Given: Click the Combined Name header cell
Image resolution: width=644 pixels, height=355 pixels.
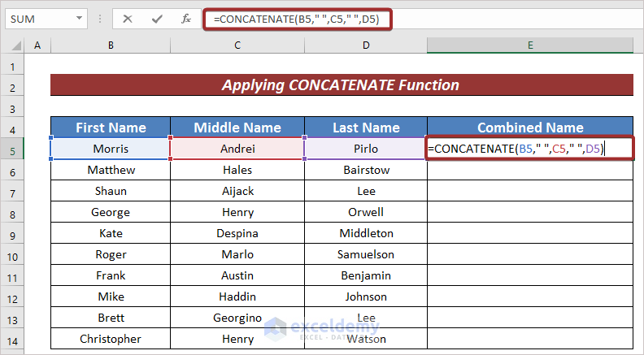Looking at the screenshot, I should 530,128.
